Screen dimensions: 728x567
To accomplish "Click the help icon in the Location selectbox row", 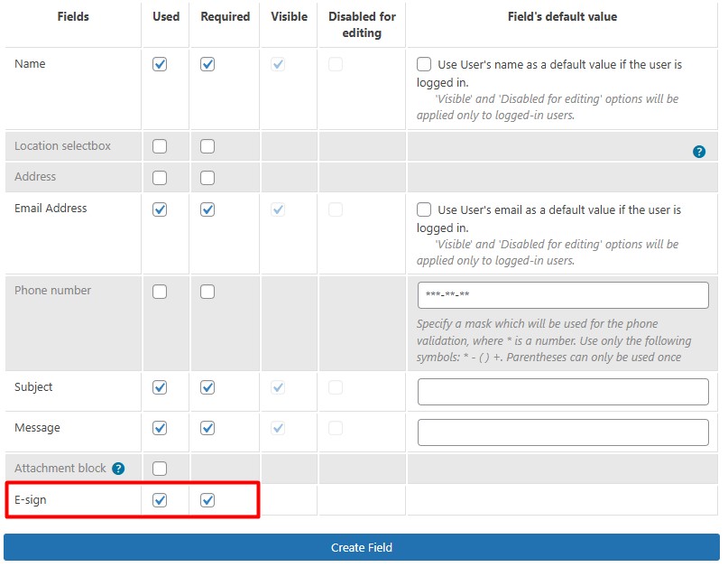I will pos(699,151).
